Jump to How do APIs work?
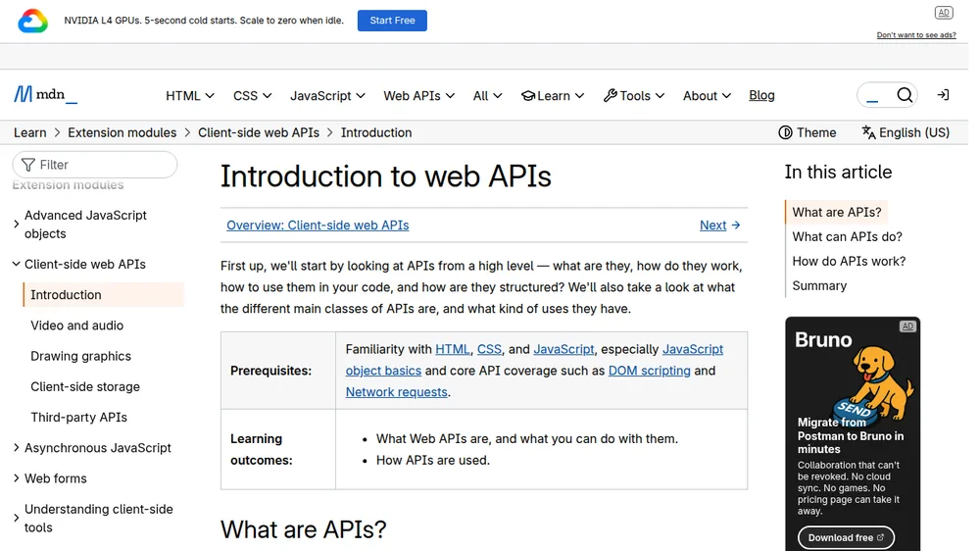980x551 pixels. 849,261
